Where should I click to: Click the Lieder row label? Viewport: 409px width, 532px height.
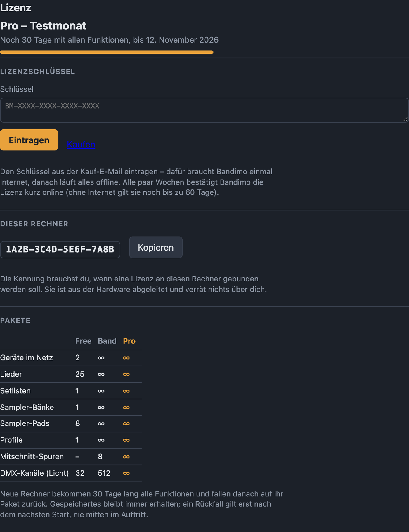[11, 374]
